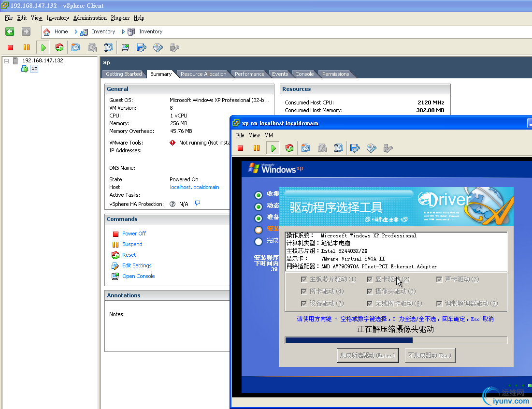Toggle the 摄像头驱动(5) checkbox
The image size is (532, 409).
(370, 291)
